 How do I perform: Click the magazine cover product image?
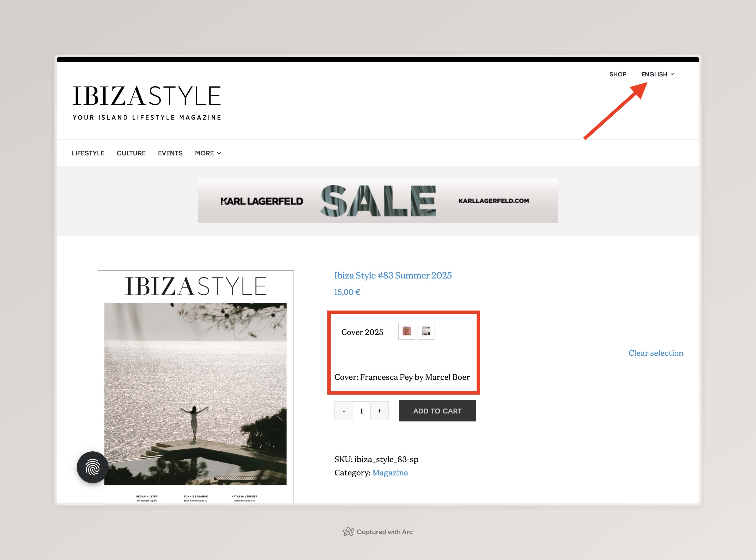(x=196, y=386)
